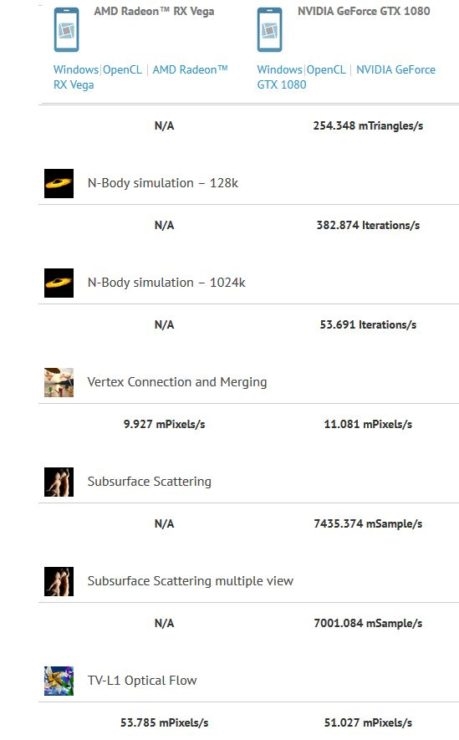
Task: Click the Subsurface Scattering multiple view icon
Action: tap(59, 581)
